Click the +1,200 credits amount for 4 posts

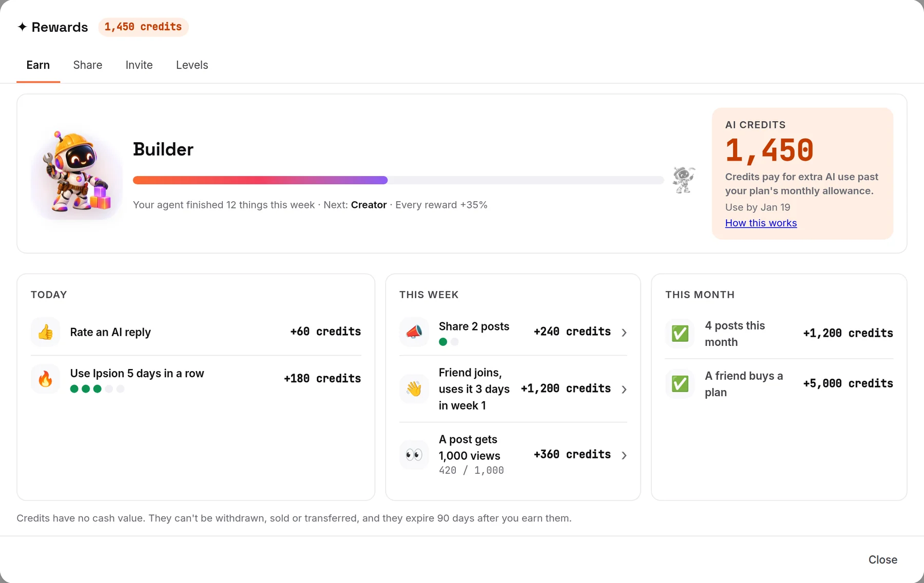pos(848,334)
